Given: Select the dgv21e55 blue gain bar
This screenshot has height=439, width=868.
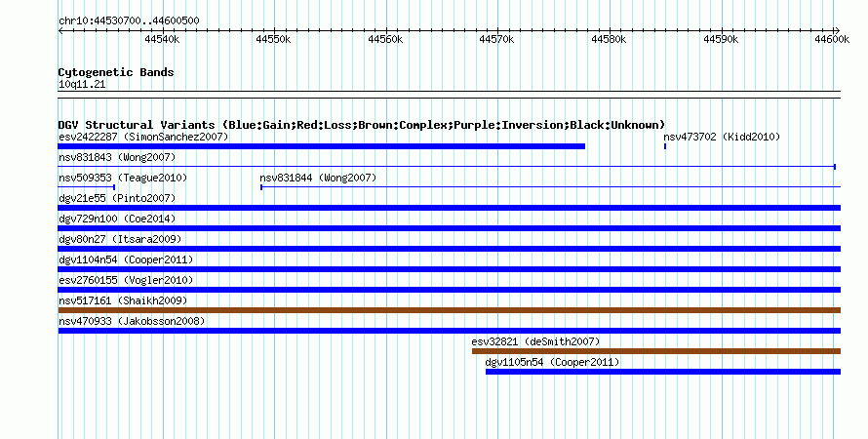Looking at the screenshot, I should [x=450, y=208].
